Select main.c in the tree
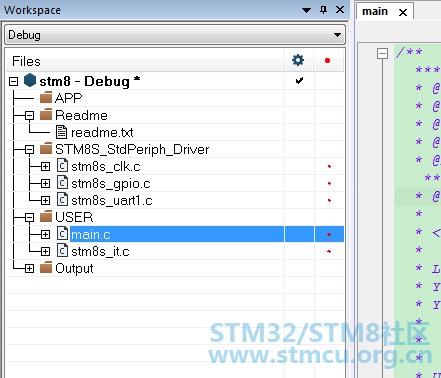 pyautogui.click(x=91, y=235)
